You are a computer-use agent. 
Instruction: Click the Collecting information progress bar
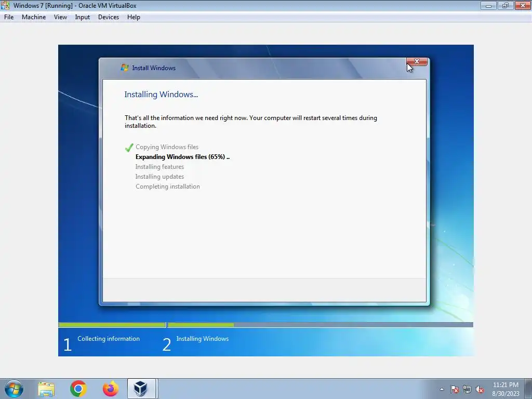(112, 325)
